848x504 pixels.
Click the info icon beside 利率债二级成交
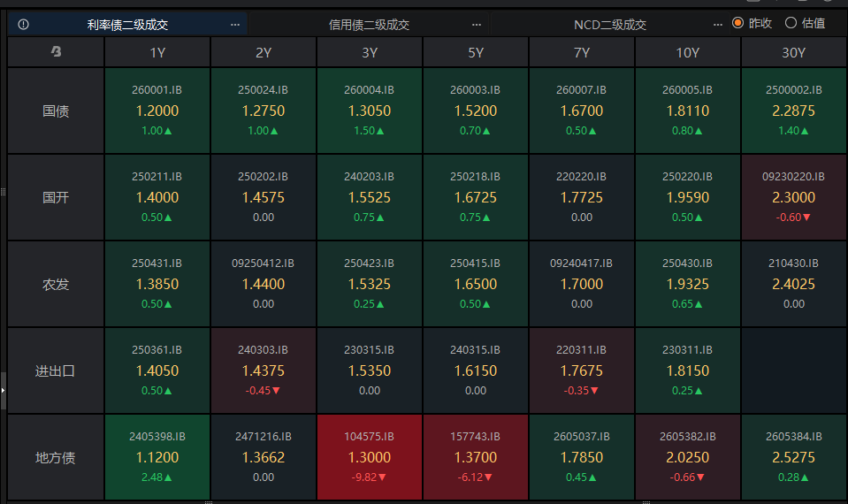[23, 24]
